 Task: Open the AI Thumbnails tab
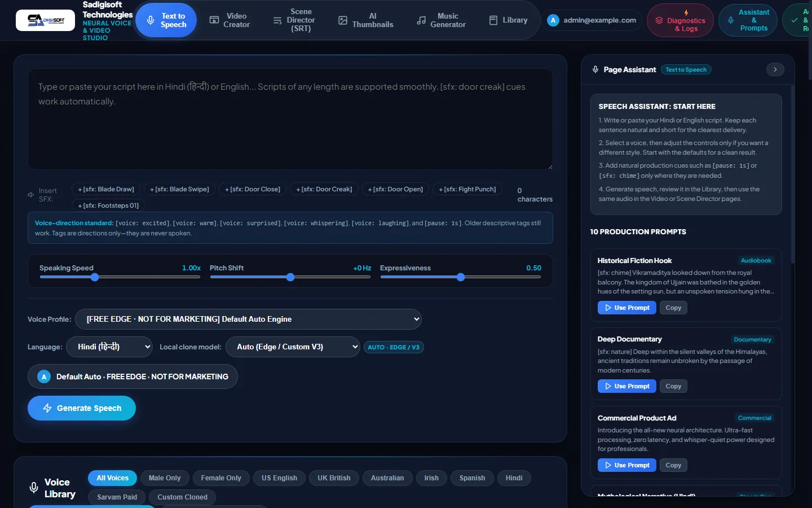365,20
